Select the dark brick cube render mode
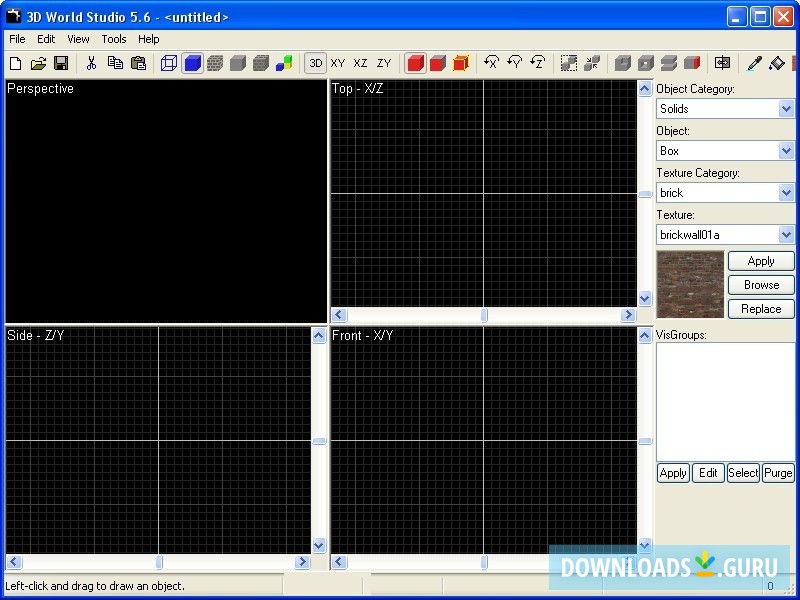Viewport: 800px width, 600px height. click(x=261, y=63)
